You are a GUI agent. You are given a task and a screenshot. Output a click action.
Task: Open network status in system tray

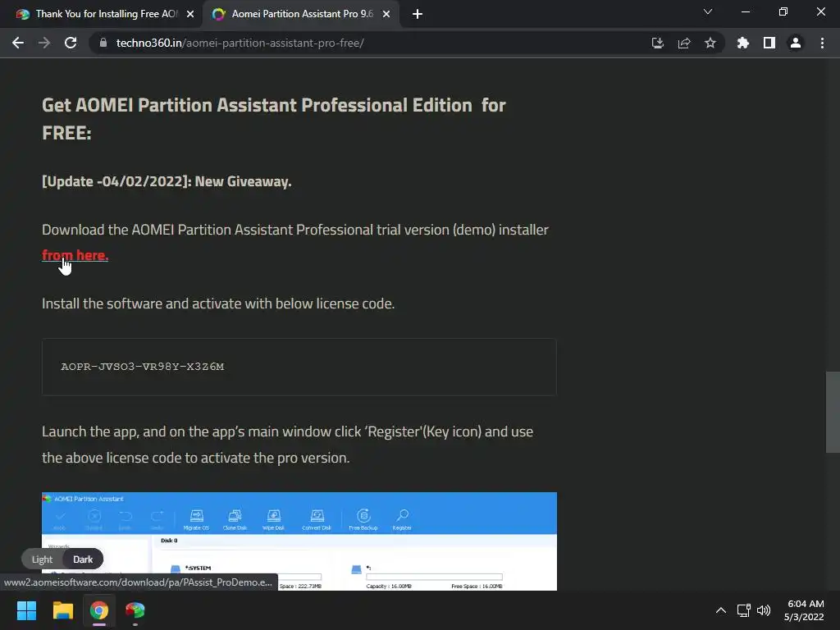pos(743,610)
